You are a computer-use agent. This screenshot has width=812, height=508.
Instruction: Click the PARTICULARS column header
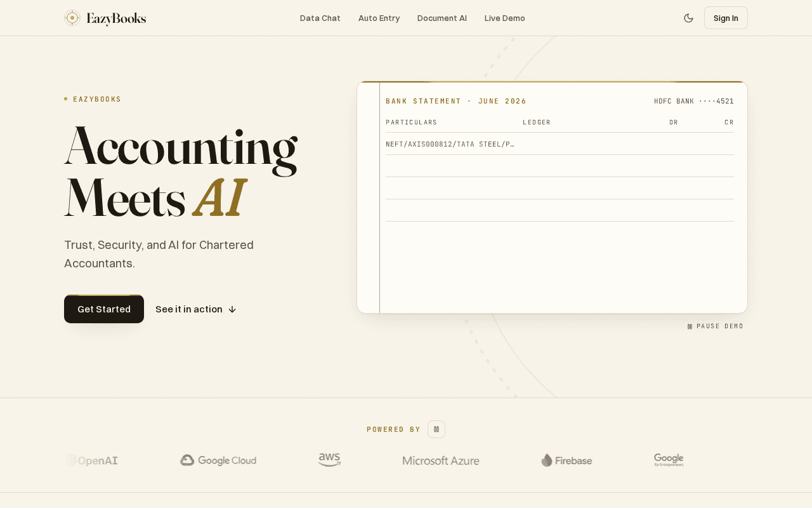pos(411,122)
